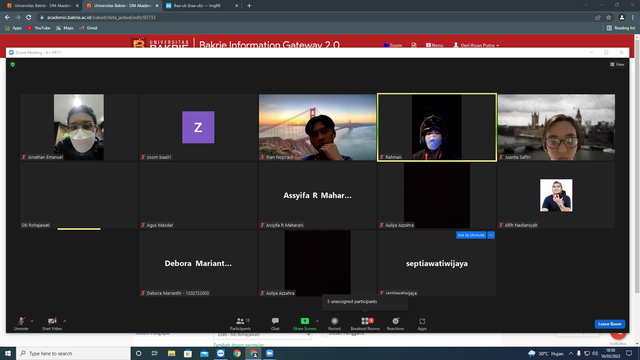This screenshot has width=640, height=360.
Task: Open Reactions menu
Action: click(395, 323)
